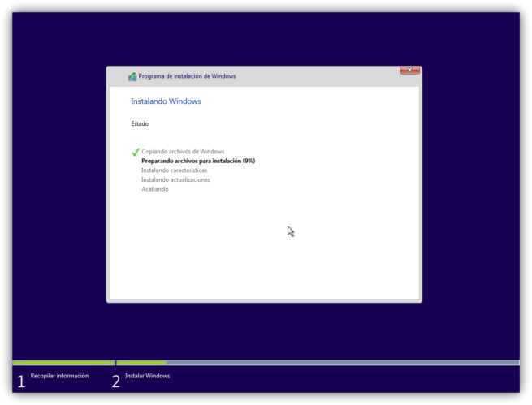Select "Instalando características" step
532x405 pixels.
(174, 170)
